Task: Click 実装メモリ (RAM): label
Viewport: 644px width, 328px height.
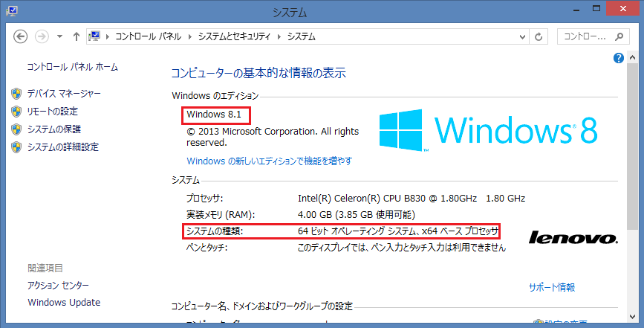Action: point(221,214)
